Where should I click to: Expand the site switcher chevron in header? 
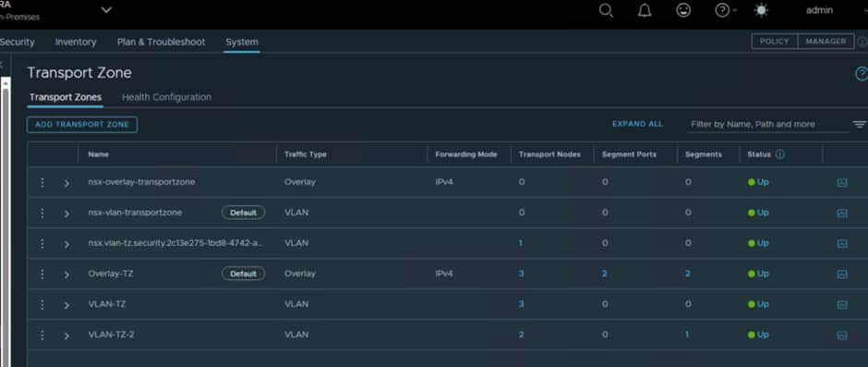[x=106, y=10]
